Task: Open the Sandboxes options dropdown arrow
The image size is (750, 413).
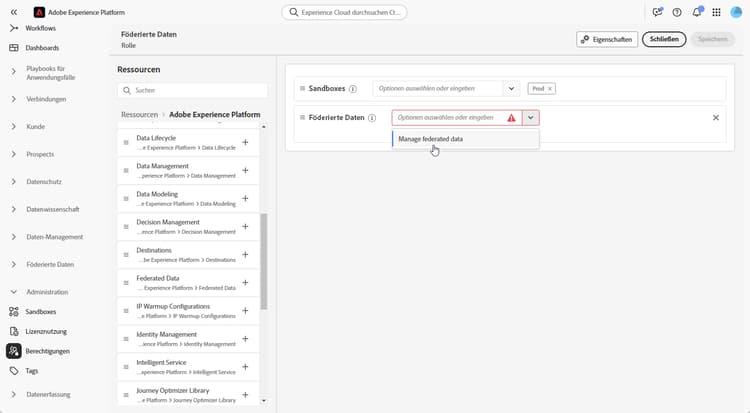Action: (511, 89)
